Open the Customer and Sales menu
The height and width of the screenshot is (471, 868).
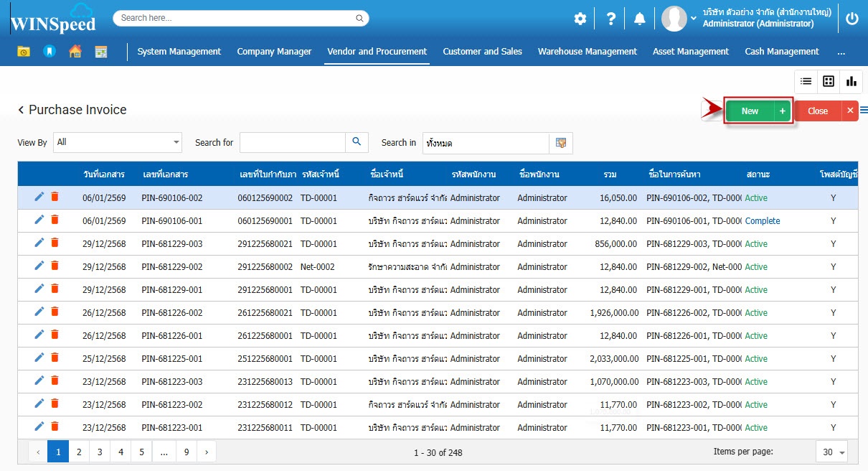click(482, 52)
